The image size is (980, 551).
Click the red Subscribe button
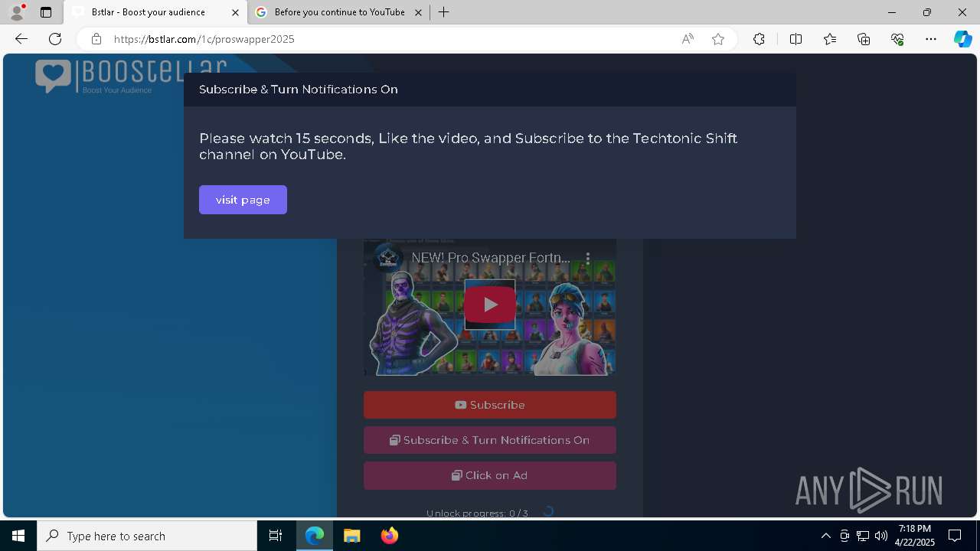tap(490, 405)
